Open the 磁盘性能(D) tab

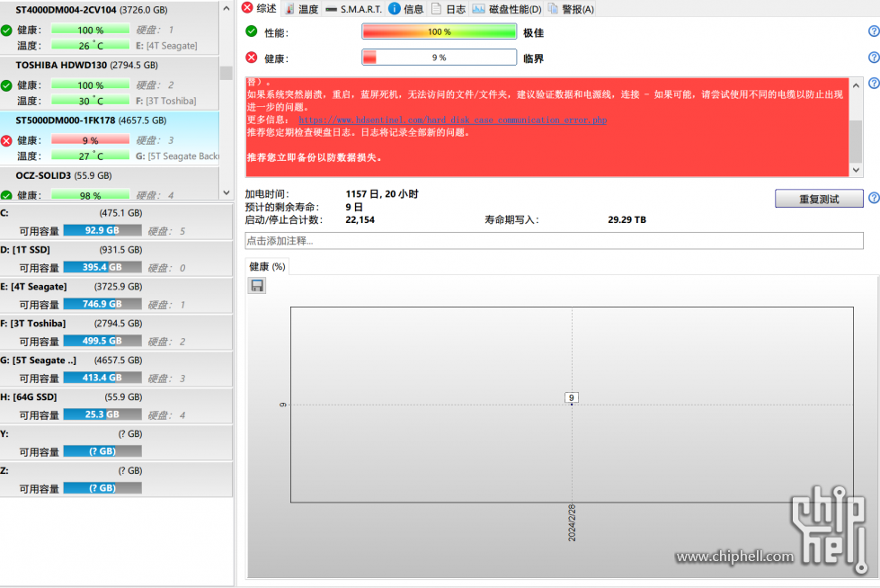click(507, 8)
